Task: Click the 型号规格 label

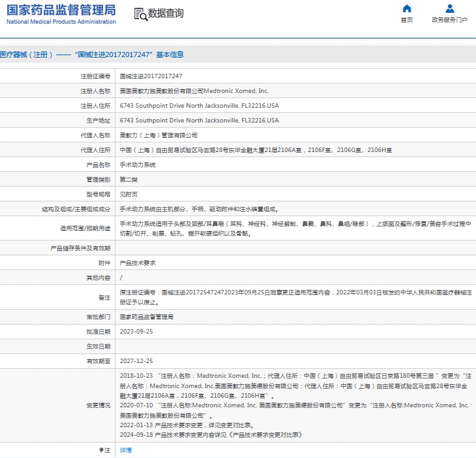Action: click(x=98, y=194)
